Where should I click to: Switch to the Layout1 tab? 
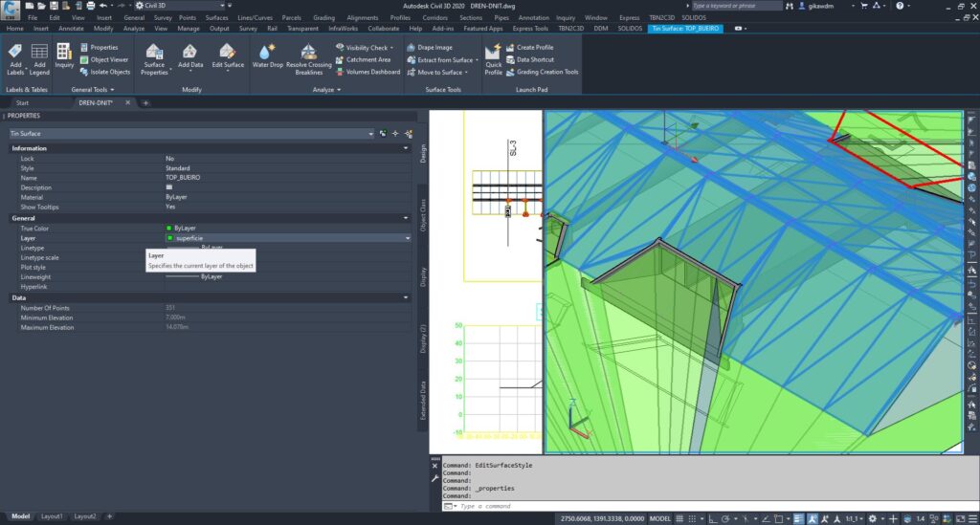[x=52, y=516]
